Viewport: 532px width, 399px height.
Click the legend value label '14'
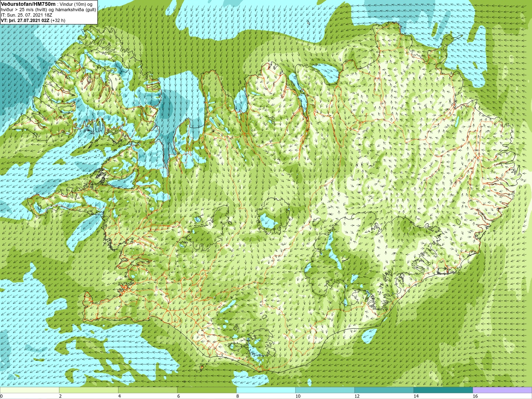pyautogui.click(x=416, y=397)
